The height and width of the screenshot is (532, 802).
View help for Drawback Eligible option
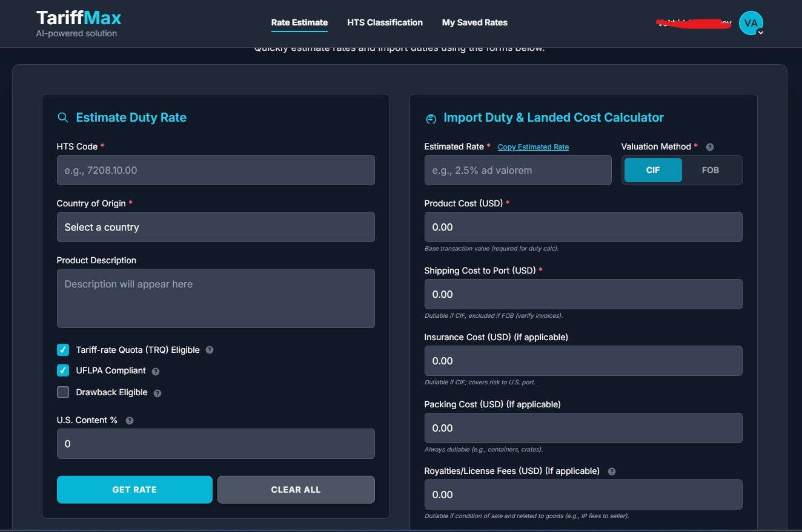[x=157, y=392]
